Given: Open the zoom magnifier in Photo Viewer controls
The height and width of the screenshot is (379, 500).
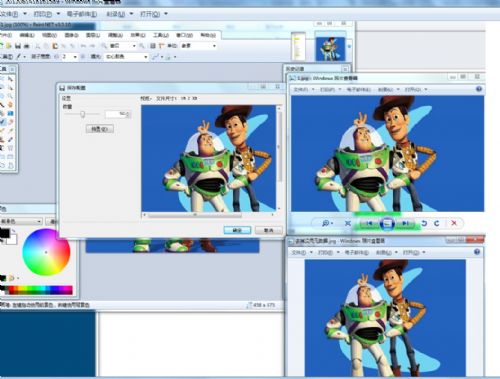Looking at the screenshot, I should [x=326, y=223].
